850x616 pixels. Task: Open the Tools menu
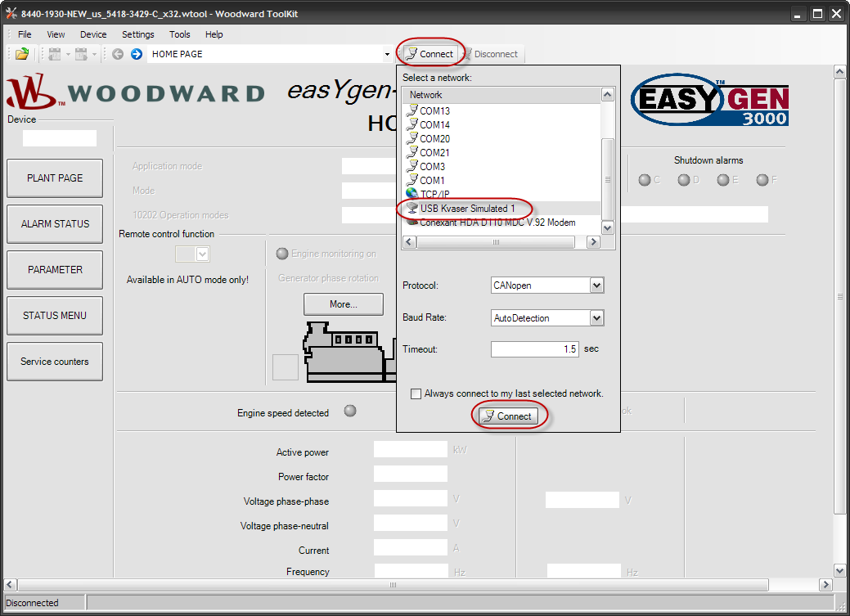click(x=179, y=34)
